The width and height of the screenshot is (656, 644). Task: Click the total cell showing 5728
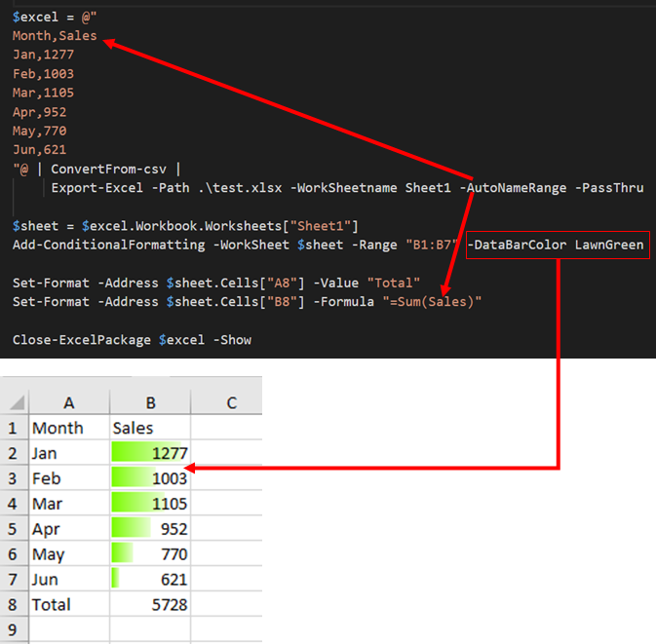[150, 605]
